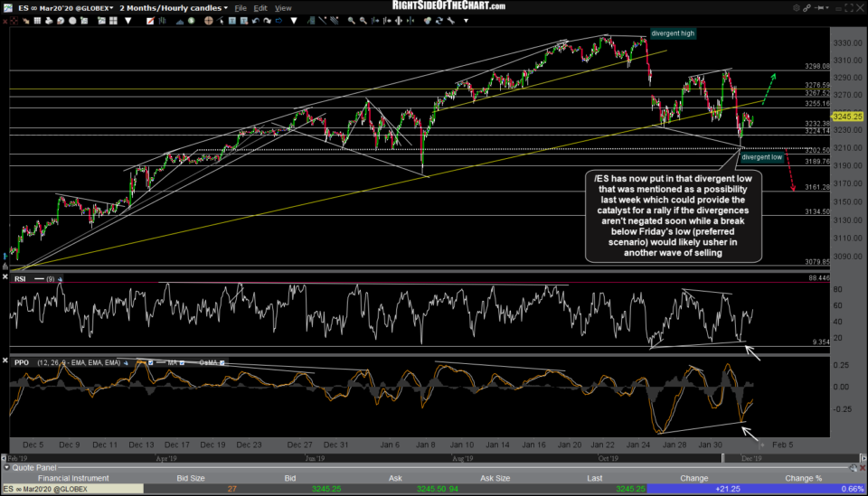868x496 pixels.
Task: Click the divergent high annotation label
Action: 673,33
